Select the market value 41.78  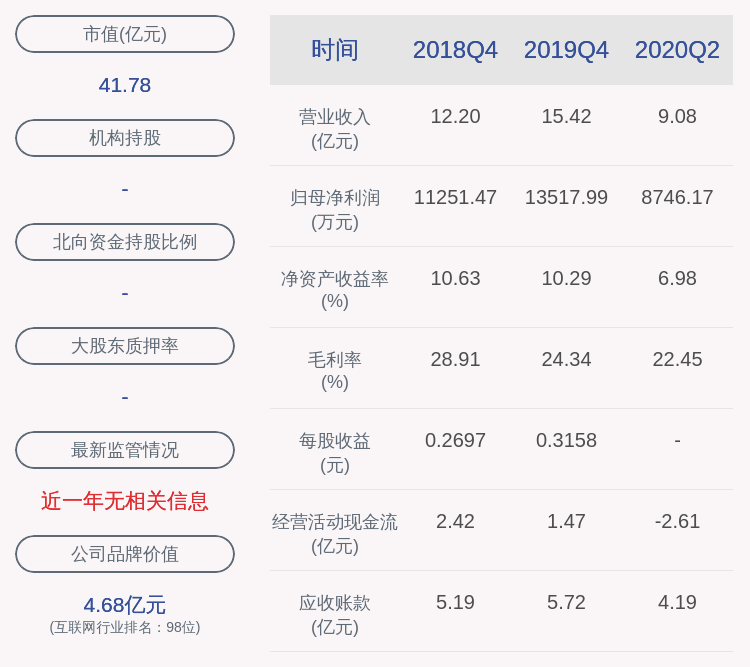(125, 85)
